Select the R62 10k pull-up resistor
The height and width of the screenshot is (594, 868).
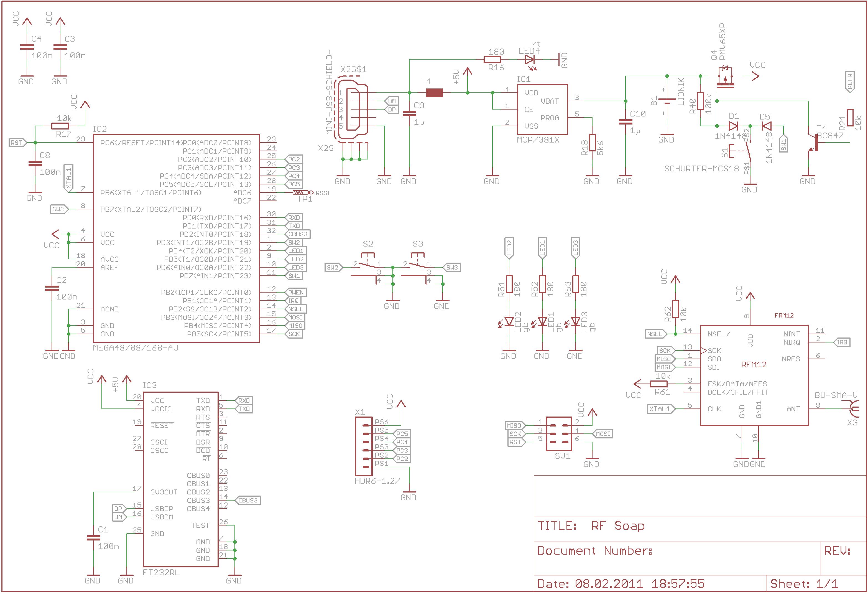click(x=675, y=309)
